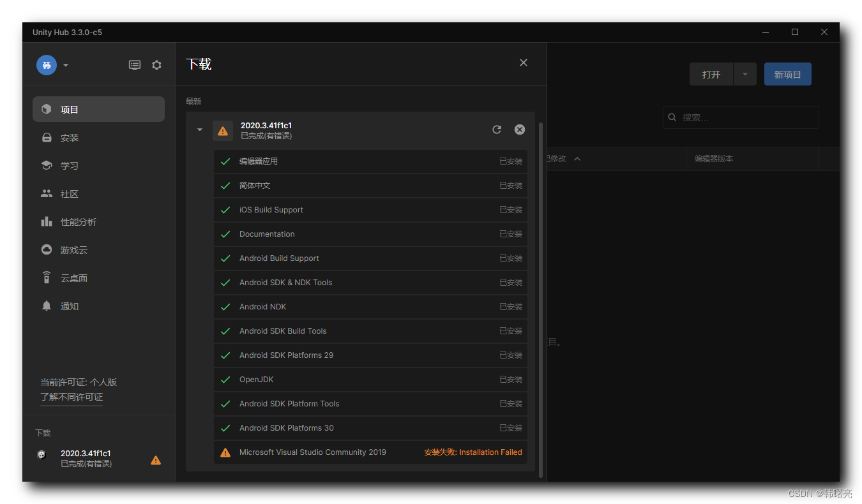Open the 2020.3.41f1c1 download entry in sidebar
Image resolution: width=862 pixels, height=504 pixels.
coord(98,458)
